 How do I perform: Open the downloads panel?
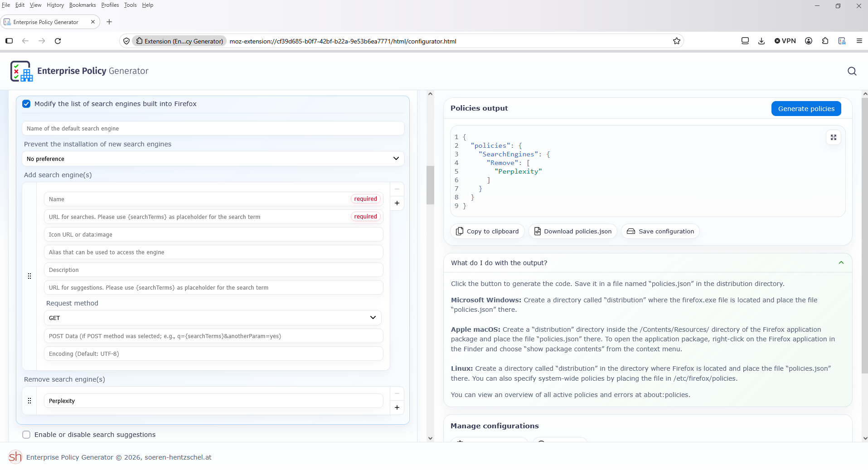[x=761, y=41]
